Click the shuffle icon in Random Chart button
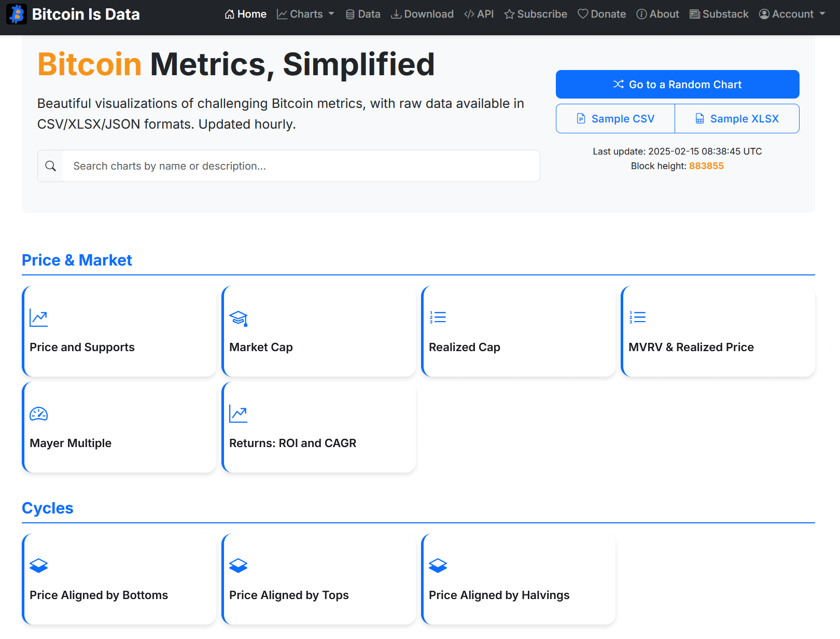The width and height of the screenshot is (840, 639). pos(619,84)
